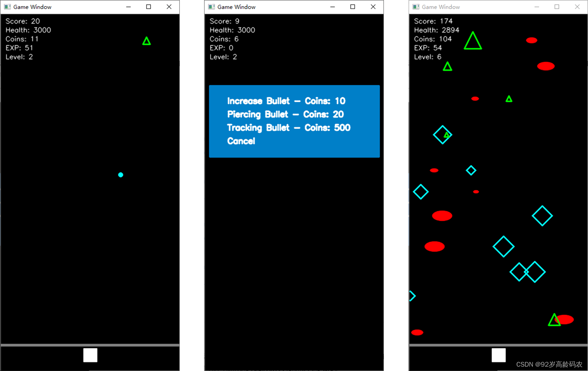This screenshot has height=371, width=588.
Task: Click Level: 6 text in right window
Action: [x=428, y=57]
